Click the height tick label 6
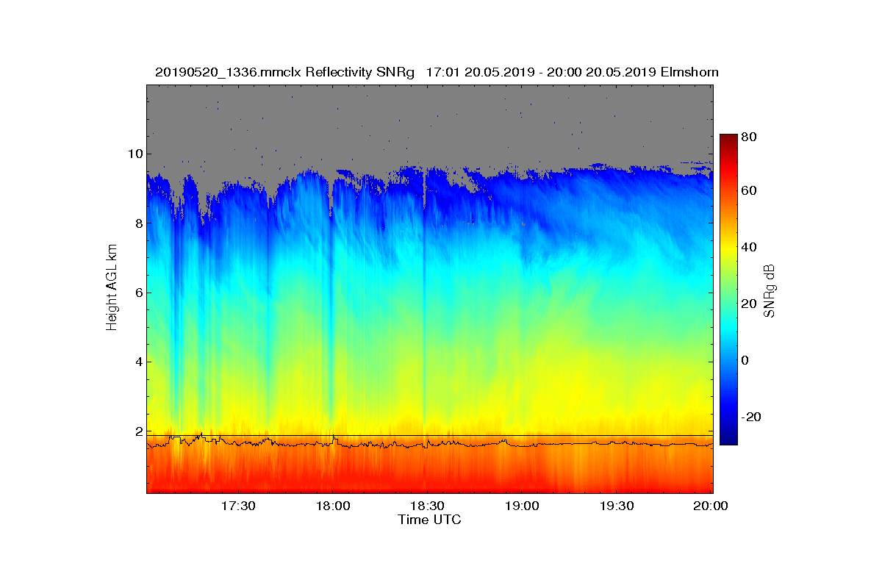Screen dimensions: 882x588 tap(138, 293)
